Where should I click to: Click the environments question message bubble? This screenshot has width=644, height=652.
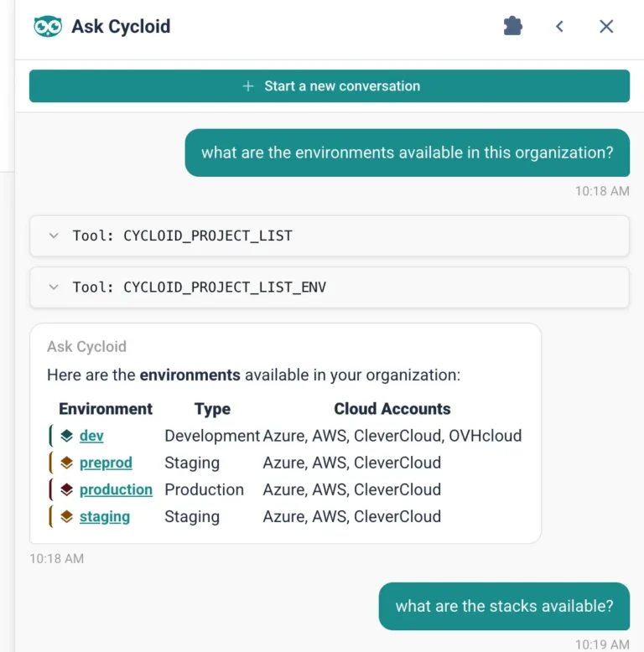408,153
